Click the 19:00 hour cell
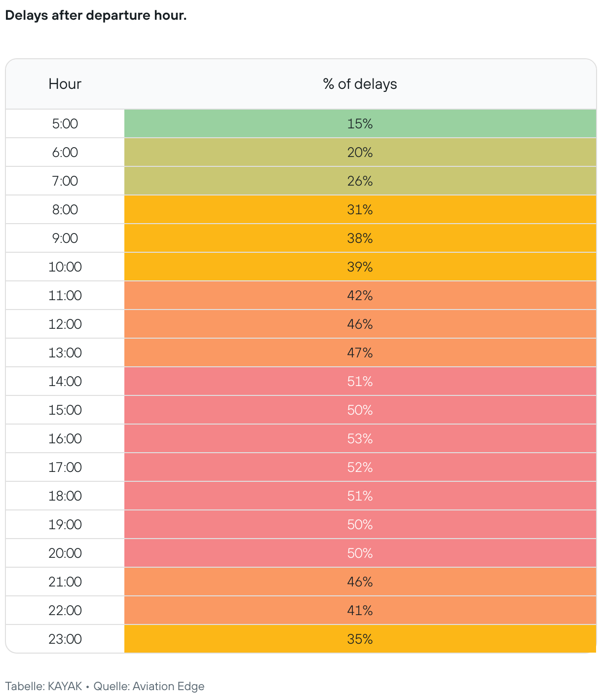602x700 pixels. pyautogui.click(x=65, y=524)
